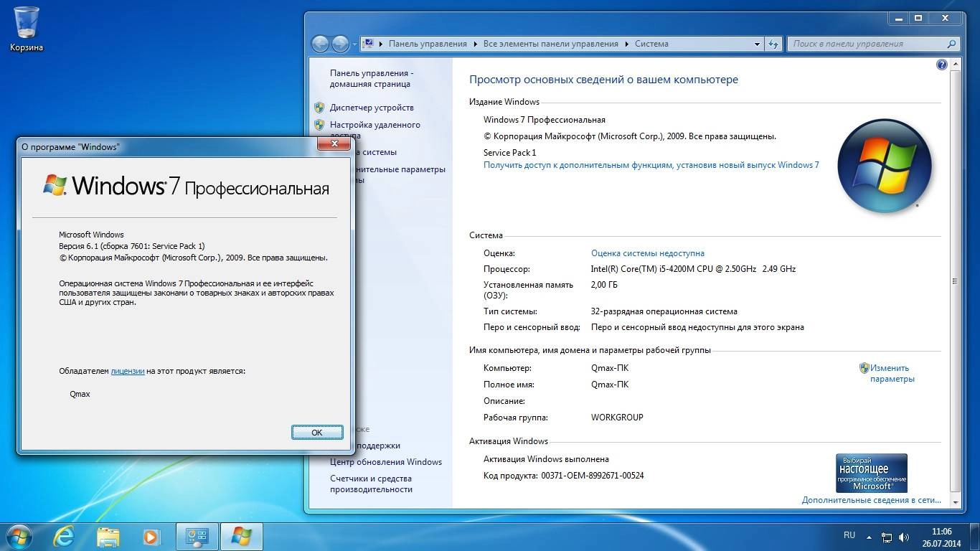Click Show desktop strip at taskbar end
980x551 pixels.
tap(975, 537)
